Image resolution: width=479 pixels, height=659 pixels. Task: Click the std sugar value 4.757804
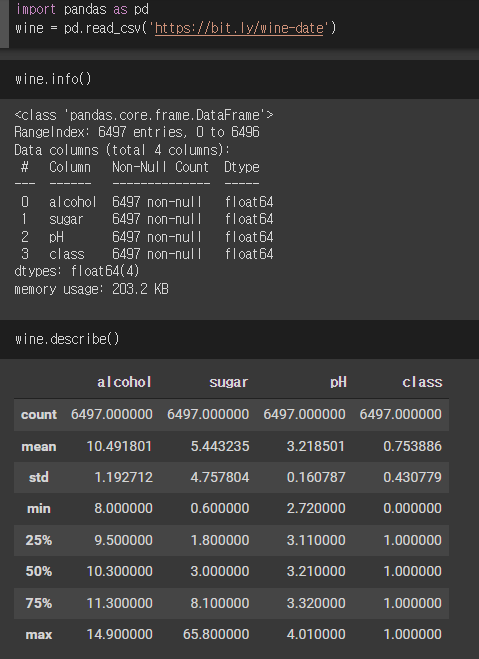coord(220,477)
